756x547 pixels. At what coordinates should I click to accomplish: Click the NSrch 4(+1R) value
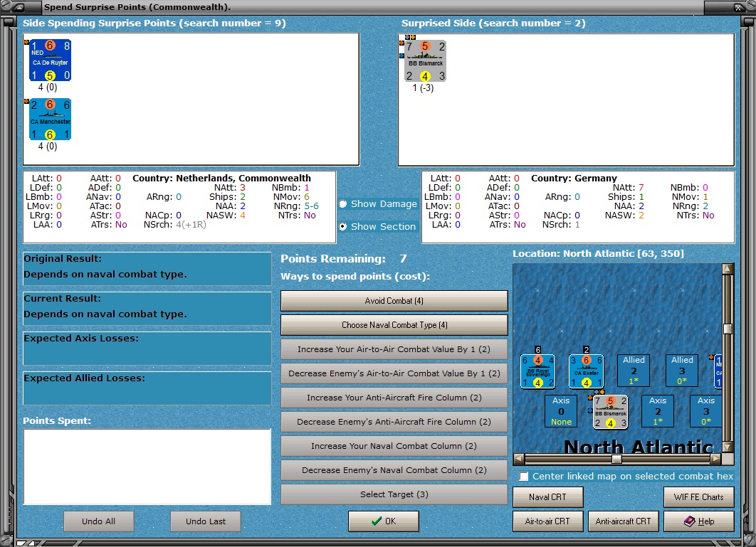pyautogui.click(x=191, y=225)
